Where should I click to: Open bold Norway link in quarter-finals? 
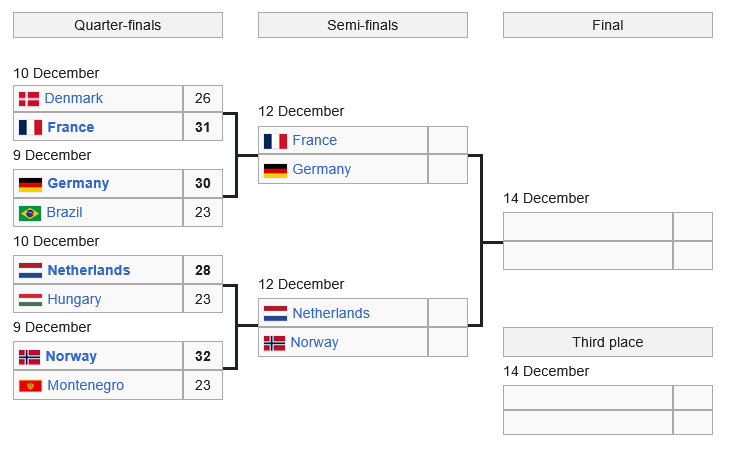(x=71, y=356)
